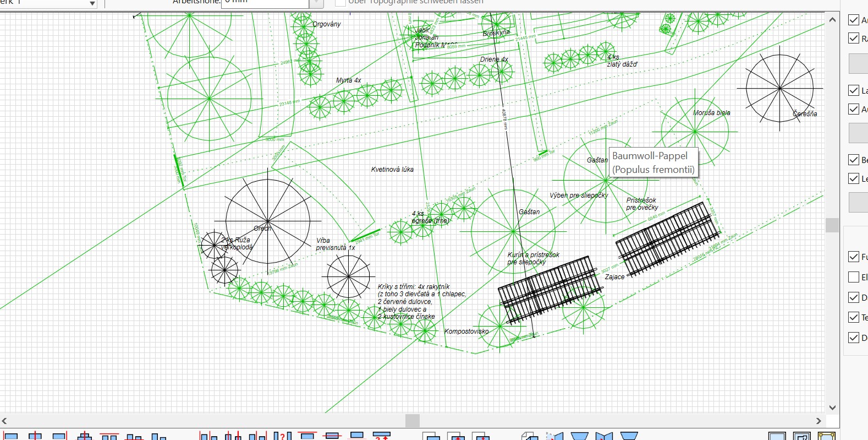The width and height of the screenshot is (868, 440).
Task: Click the vertical scrollbar down arrow
Action: 832,408
